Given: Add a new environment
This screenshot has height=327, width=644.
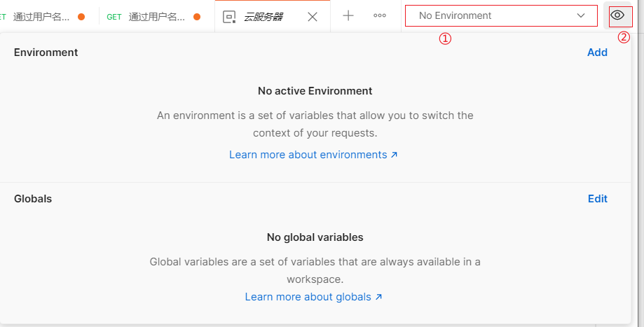Looking at the screenshot, I should coord(597,53).
